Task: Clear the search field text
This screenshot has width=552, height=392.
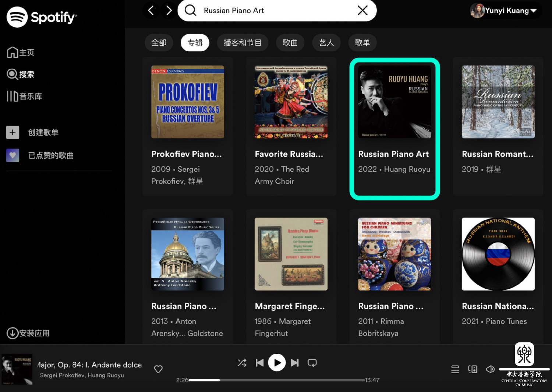Action: [x=362, y=10]
